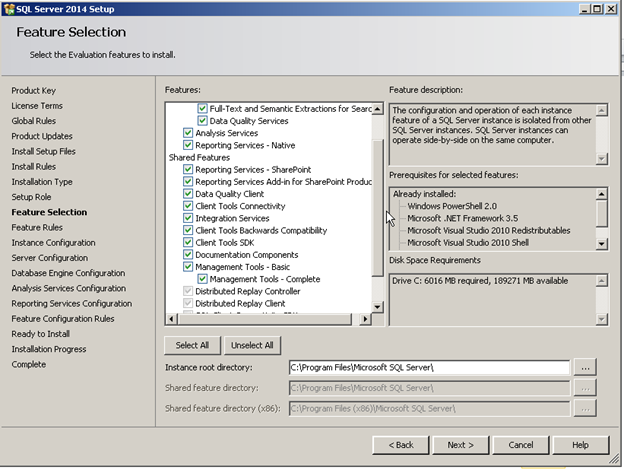
Task: Click Select All button
Action: 192,345
